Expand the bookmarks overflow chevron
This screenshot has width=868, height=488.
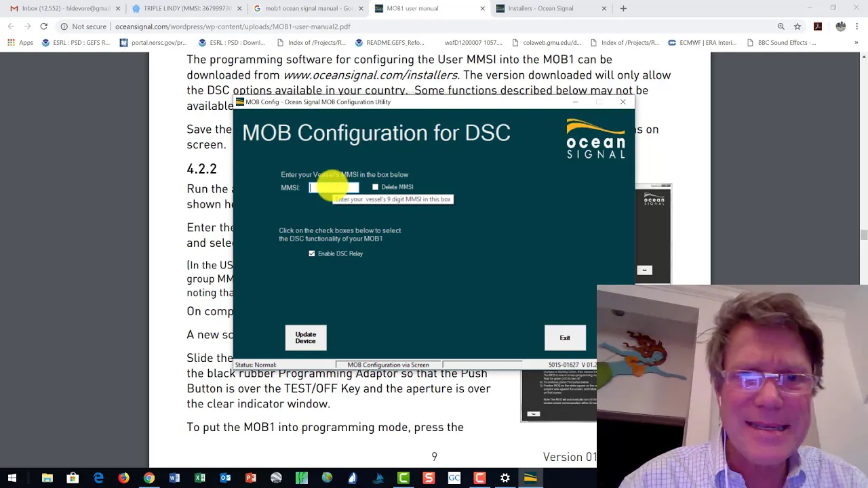pos(856,43)
